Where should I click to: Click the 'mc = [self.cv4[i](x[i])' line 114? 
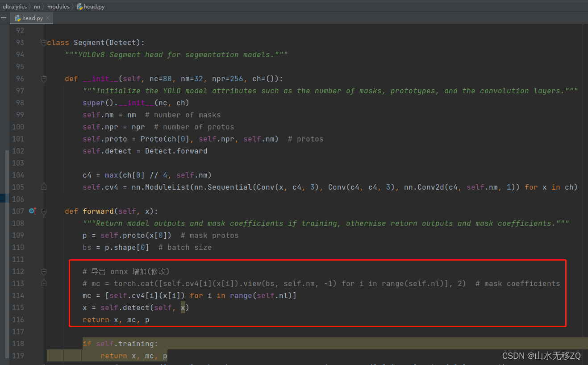[190, 296]
